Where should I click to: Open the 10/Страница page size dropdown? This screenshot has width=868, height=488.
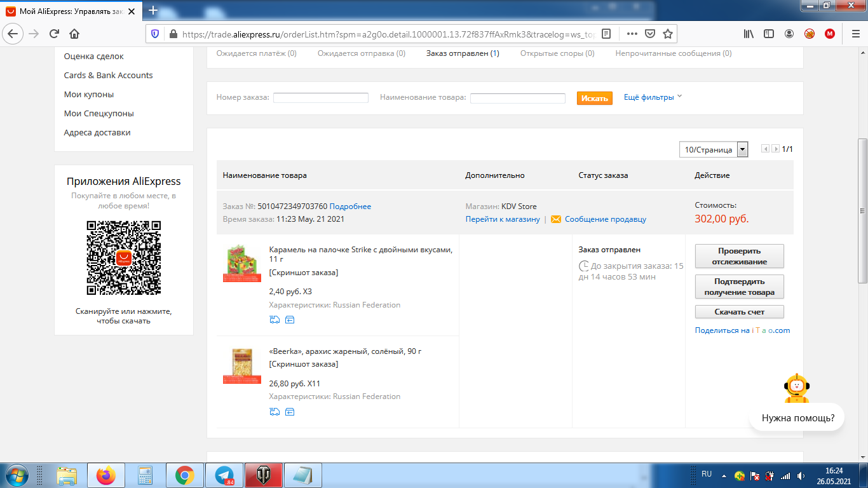coord(714,150)
